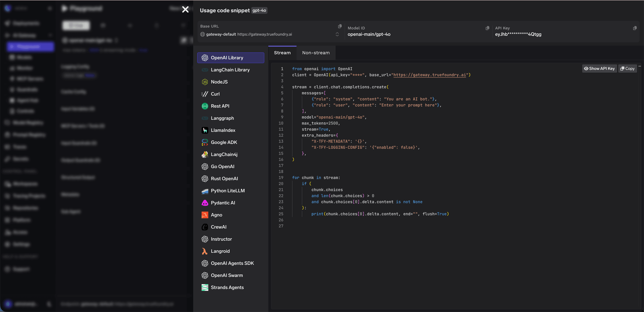Select the CrewAI icon
644x312 pixels.
click(x=205, y=227)
